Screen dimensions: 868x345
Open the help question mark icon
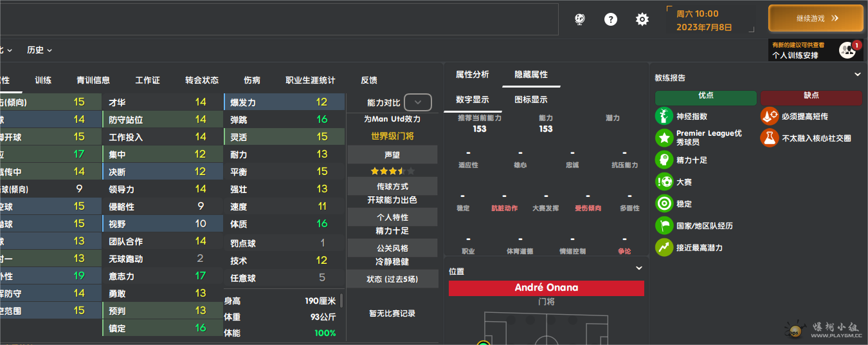point(611,19)
